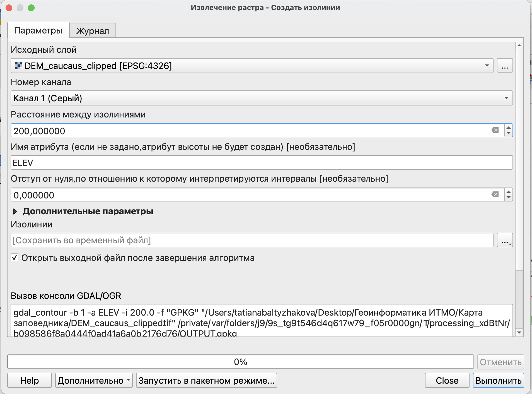Clear the zero offset value field
The image size is (532, 394).
pos(495,194)
